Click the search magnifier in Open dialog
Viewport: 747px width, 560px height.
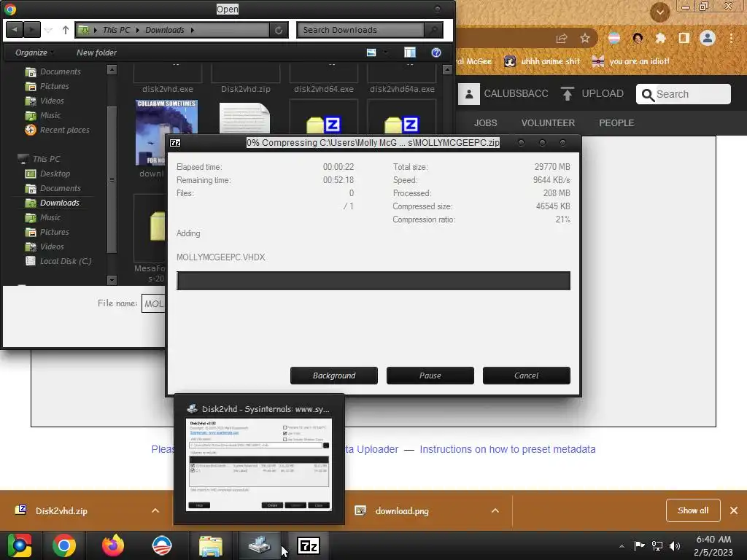(x=433, y=30)
